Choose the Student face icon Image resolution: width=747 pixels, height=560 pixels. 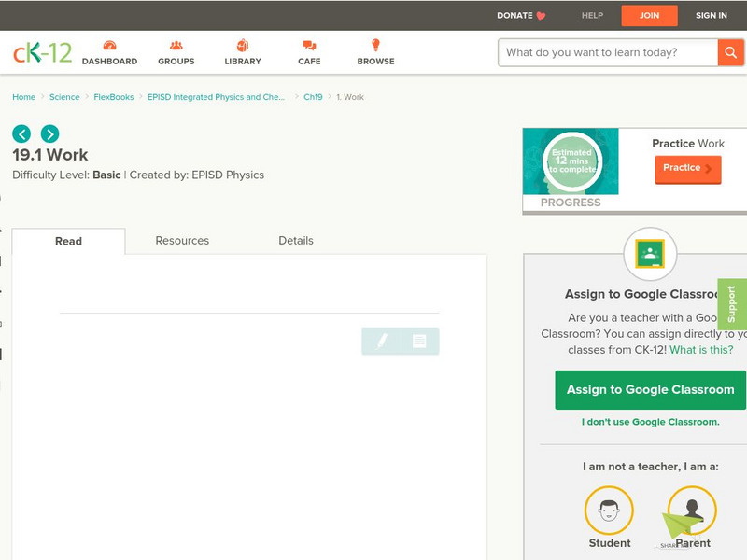(609, 511)
